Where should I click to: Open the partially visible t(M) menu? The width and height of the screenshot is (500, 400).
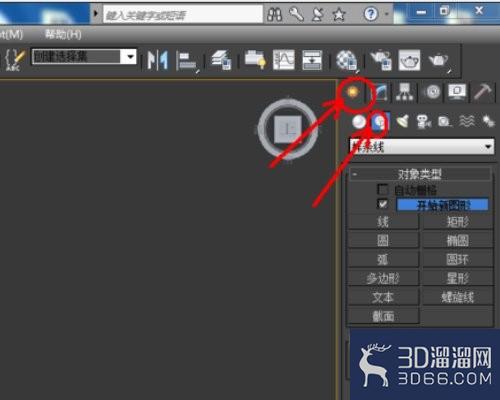tap(11, 34)
